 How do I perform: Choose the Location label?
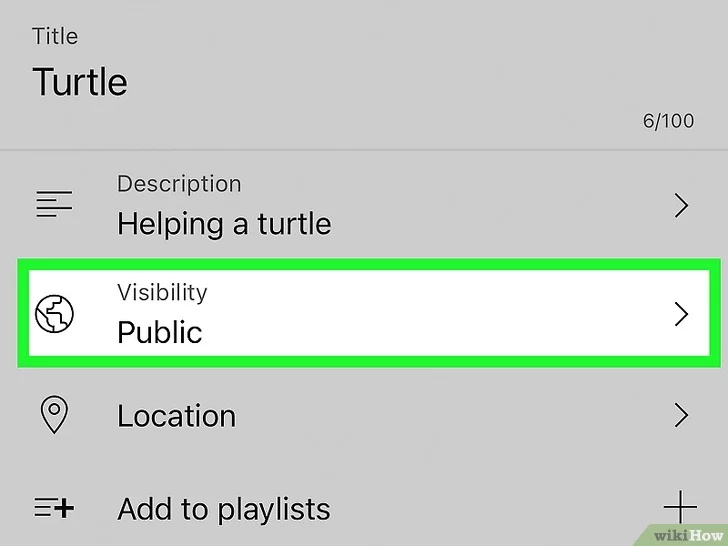[x=176, y=416]
